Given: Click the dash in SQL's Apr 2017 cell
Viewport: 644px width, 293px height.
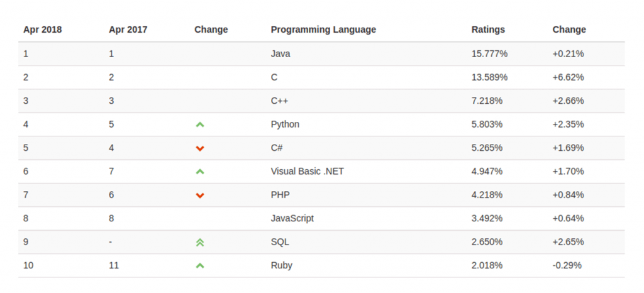Looking at the screenshot, I should click(111, 242).
